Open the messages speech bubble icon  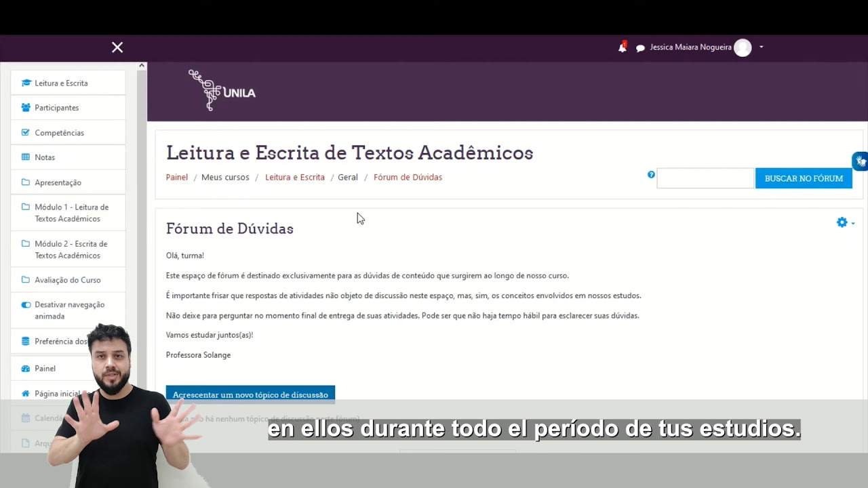640,48
